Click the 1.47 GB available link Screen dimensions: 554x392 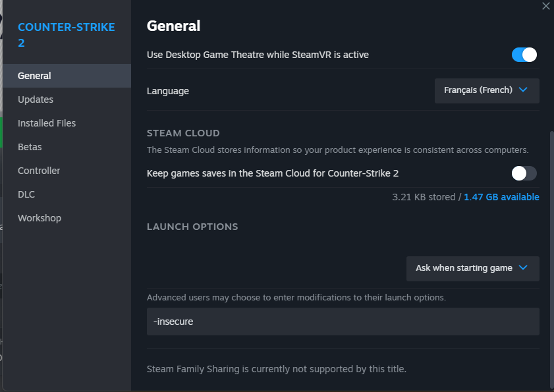501,197
